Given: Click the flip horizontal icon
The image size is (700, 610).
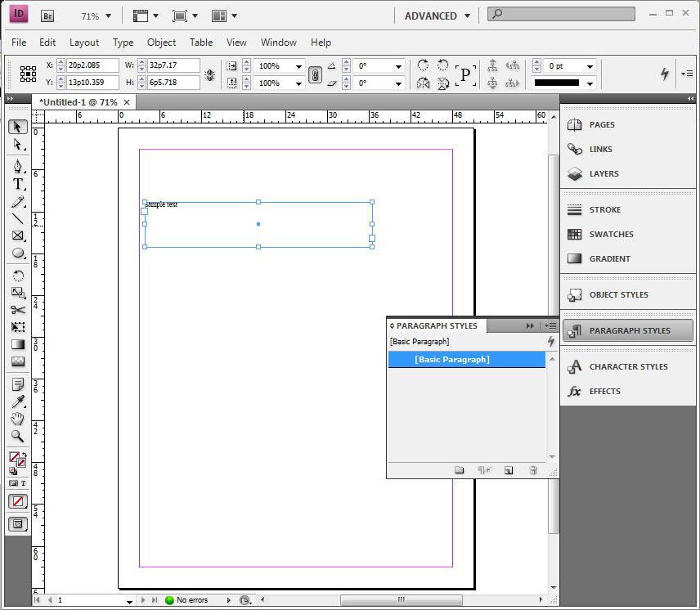Looking at the screenshot, I should pyautogui.click(x=423, y=83).
